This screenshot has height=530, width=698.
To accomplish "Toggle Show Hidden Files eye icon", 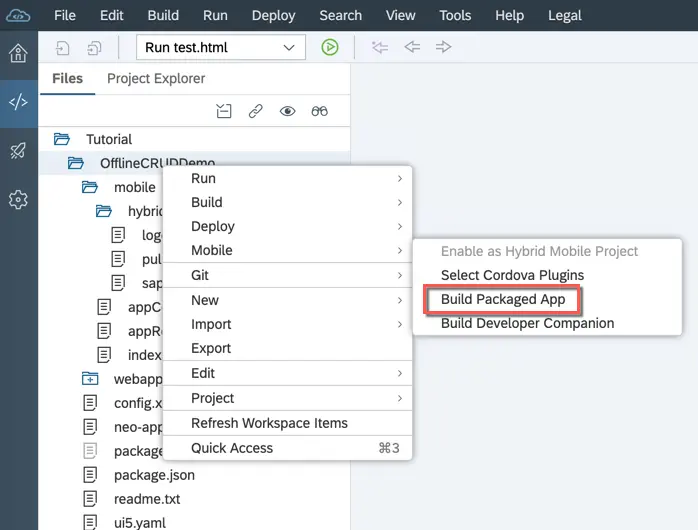I will pyautogui.click(x=288, y=111).
